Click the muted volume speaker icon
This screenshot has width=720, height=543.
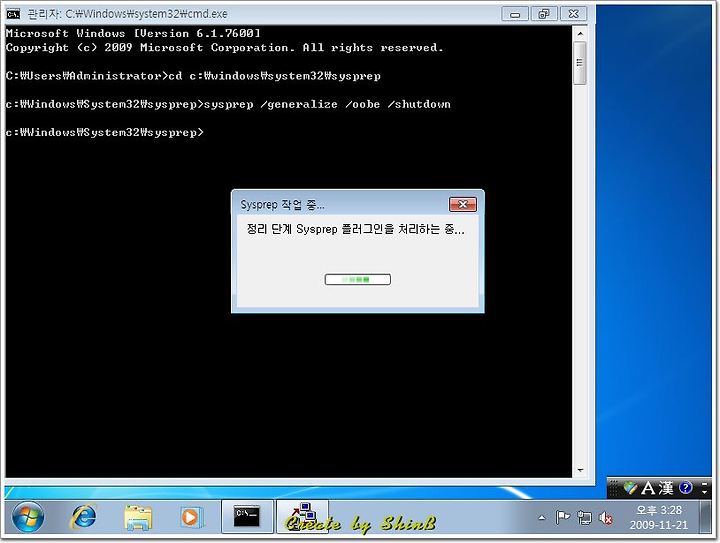(x=606, y=518)
